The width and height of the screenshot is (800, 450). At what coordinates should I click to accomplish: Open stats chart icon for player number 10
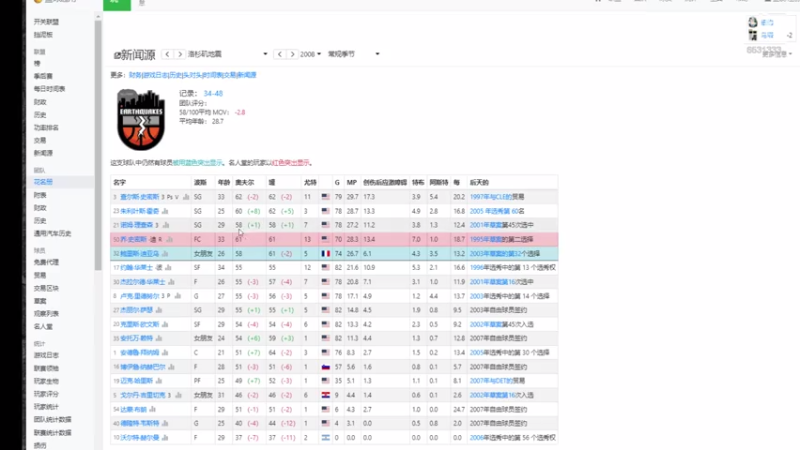tap(165, 437)
